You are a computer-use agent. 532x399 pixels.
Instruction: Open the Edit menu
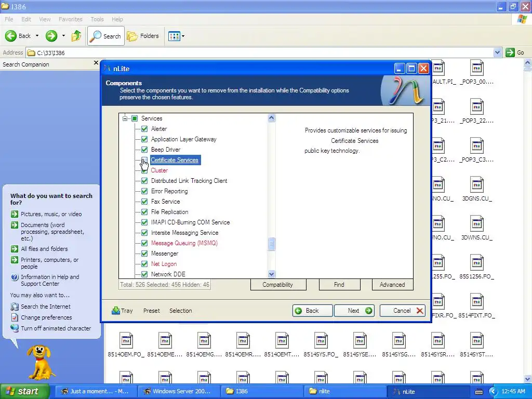pos(26,19)
